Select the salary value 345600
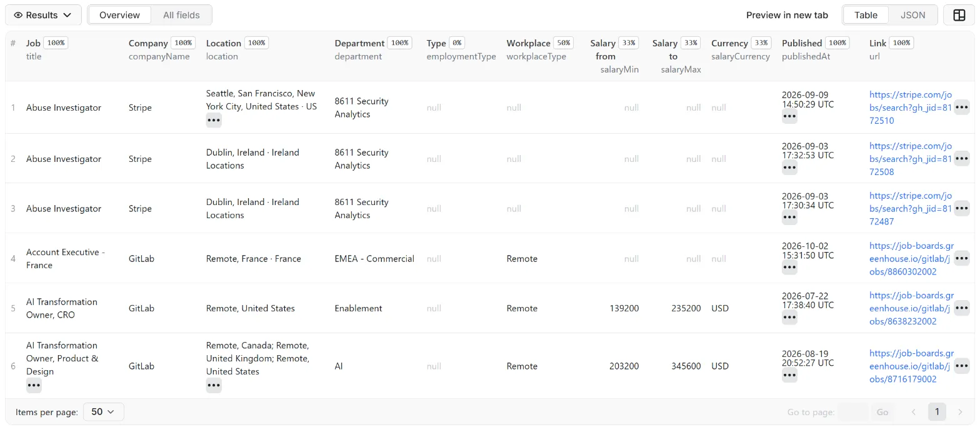 click(686, 366)
